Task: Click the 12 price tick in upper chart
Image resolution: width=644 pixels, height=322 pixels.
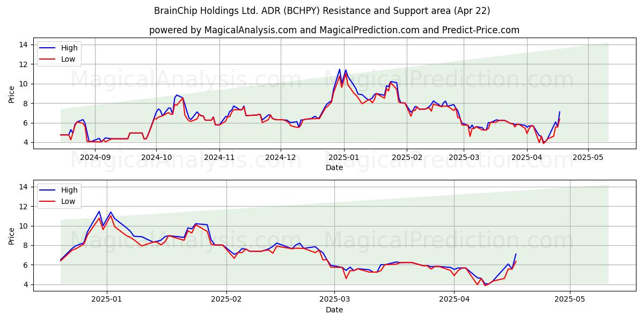Action: point(25,64)
